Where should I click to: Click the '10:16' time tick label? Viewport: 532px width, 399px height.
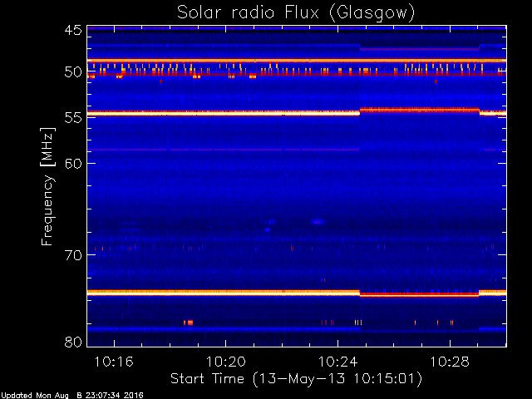point(114,362)
